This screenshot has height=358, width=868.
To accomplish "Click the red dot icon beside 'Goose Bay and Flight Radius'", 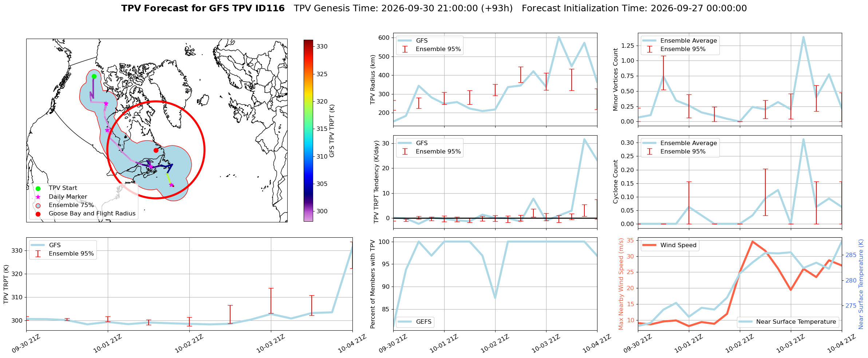I will pyautogui.click(x=38, y=214).
